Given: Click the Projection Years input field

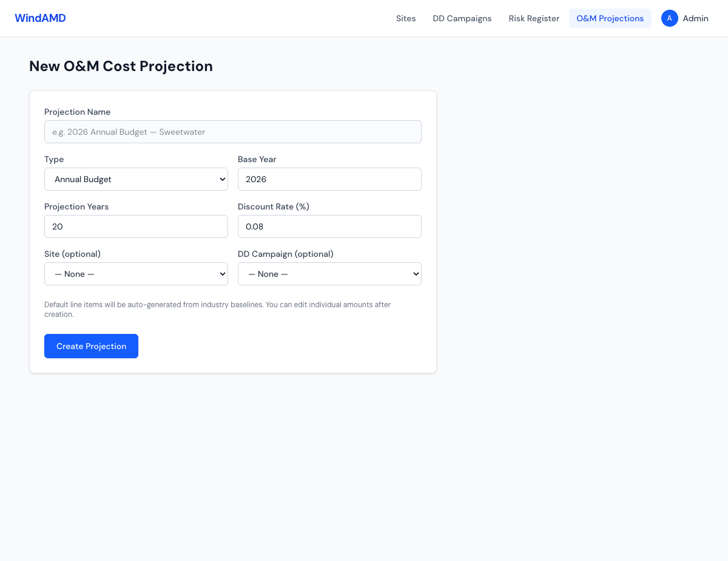Looking at the screenshot, I should (x=136, y=226).
